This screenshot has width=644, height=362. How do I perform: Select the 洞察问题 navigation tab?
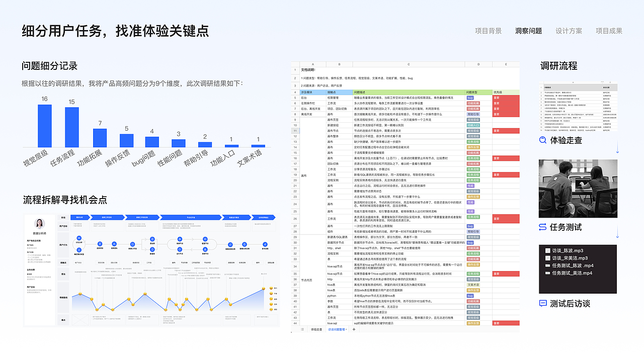(x=529, y=31)
